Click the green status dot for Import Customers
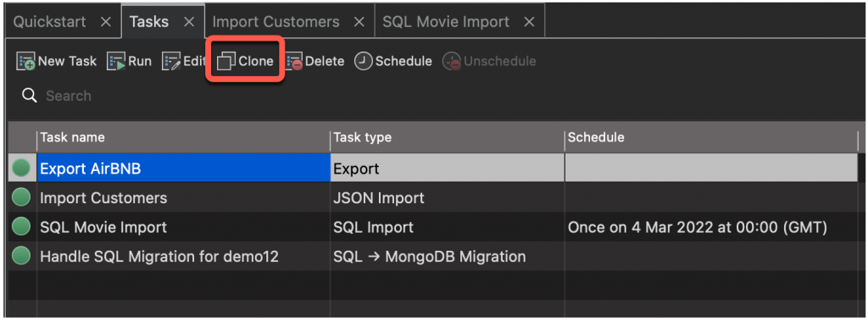Viewport: 868px width, 321px height. (21, 197)
